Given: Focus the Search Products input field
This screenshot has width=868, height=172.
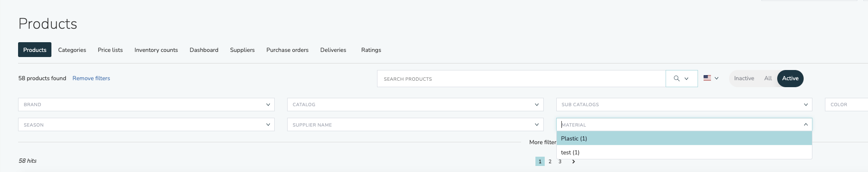Looking at the screenshot, I should point(521,79).
